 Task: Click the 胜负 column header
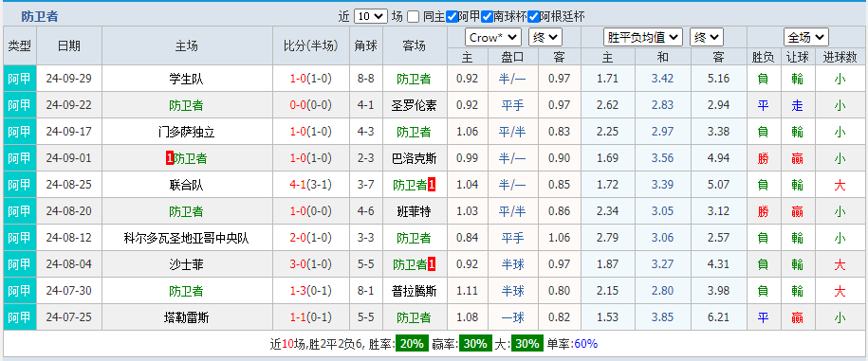tap(764, 57)
